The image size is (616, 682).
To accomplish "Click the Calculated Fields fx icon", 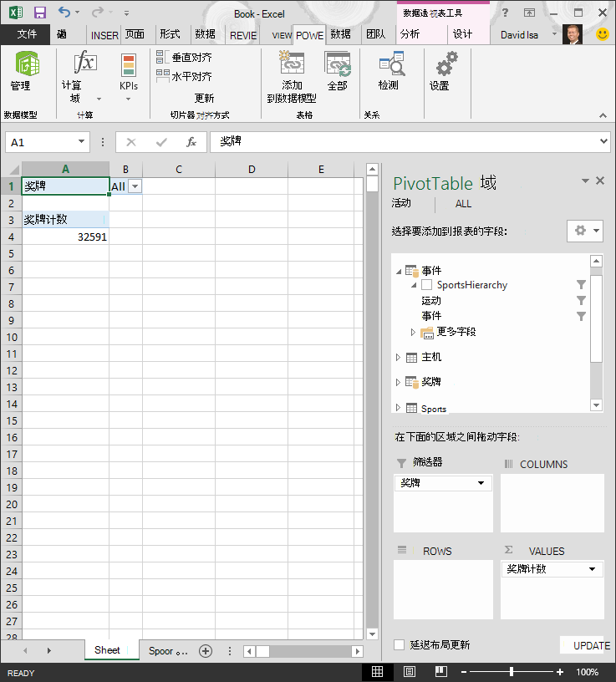I will click(x=84, y=61).
